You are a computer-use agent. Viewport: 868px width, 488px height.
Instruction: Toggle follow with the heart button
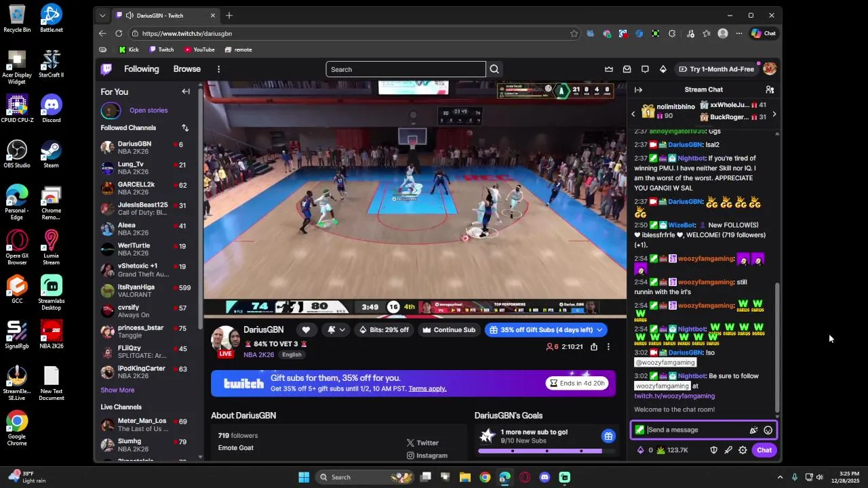tap(306, 330)
